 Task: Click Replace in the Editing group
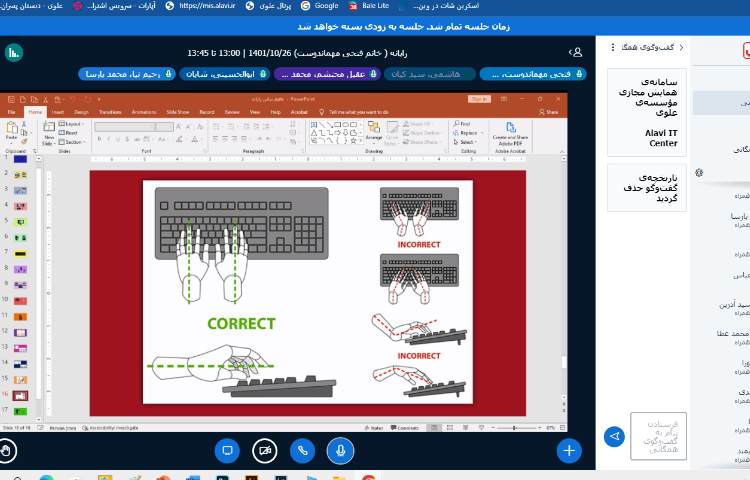pyautogui.click(x=466, y=133)
